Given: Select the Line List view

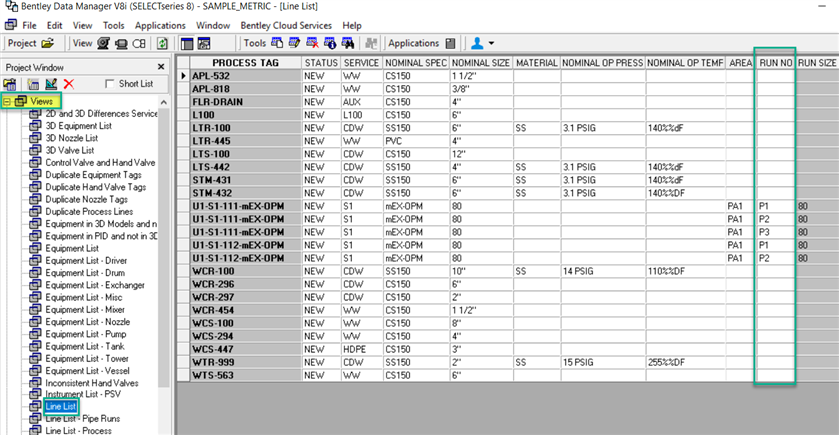Looking at the screenshot, I should (60, 407).
